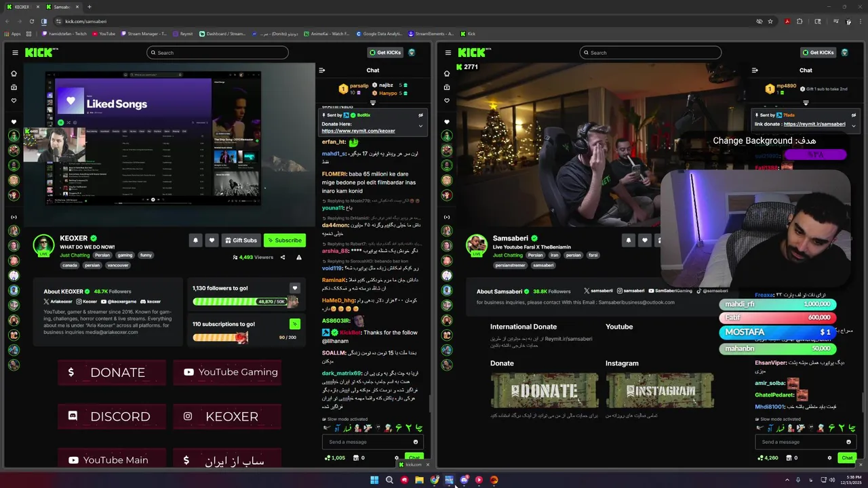Viewport: 868px width, 488px height.
Task: Open Windows Start menu
Action: tap(374, 480)
